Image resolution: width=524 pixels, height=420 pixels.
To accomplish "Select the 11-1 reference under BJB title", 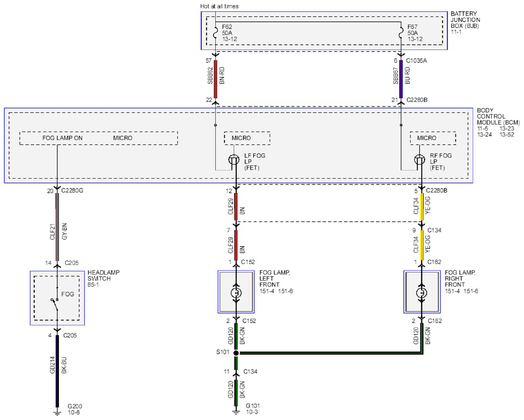I will click(x=456, y=32).
